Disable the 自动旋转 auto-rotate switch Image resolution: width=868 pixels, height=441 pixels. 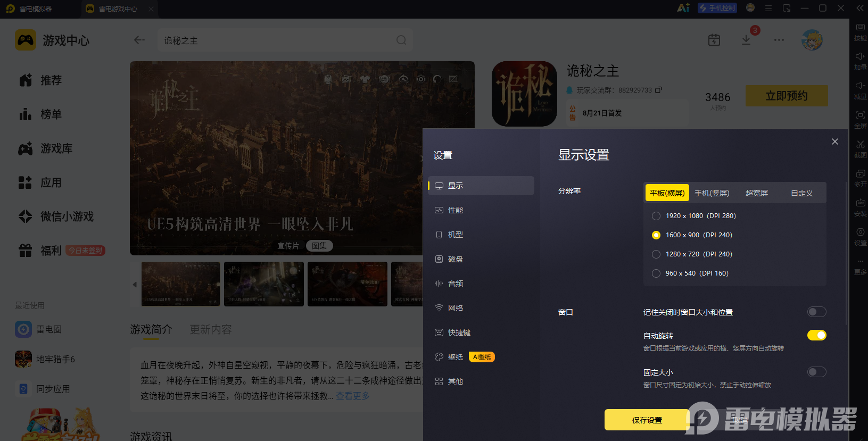[816, 335]
